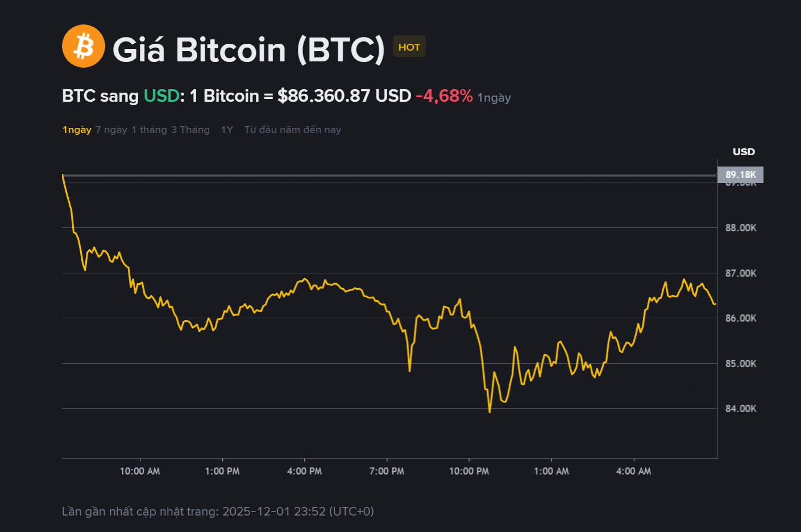Click the 89.18K price marker label

(x=740, y=174)
